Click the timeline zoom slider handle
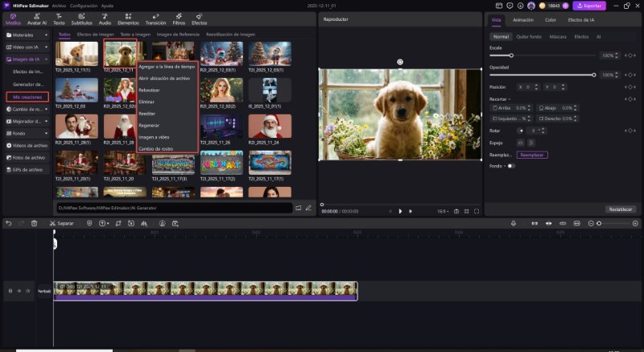644x352 pixels. (599, 223)
